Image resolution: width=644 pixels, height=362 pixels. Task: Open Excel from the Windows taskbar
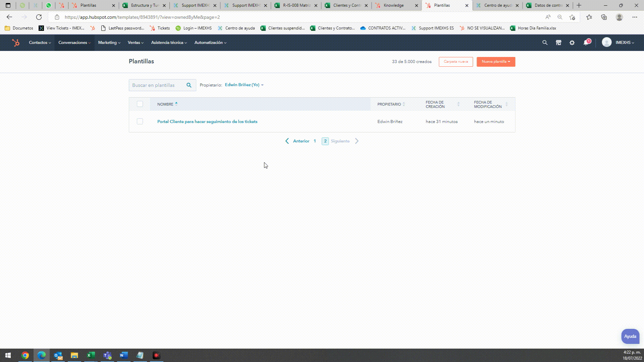click(91, 355)
